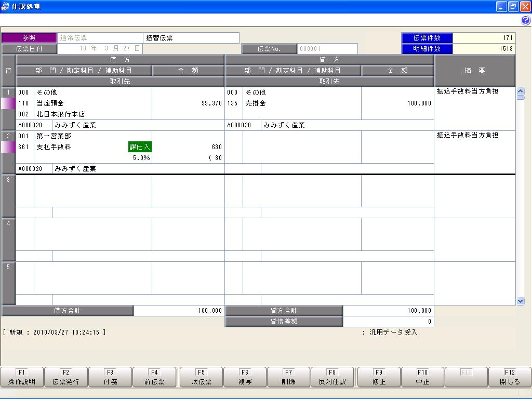Click the 借方合計 total value 100,000
Image resolution: width=532 pixels, height=399 pixels.
coord(210,311)
